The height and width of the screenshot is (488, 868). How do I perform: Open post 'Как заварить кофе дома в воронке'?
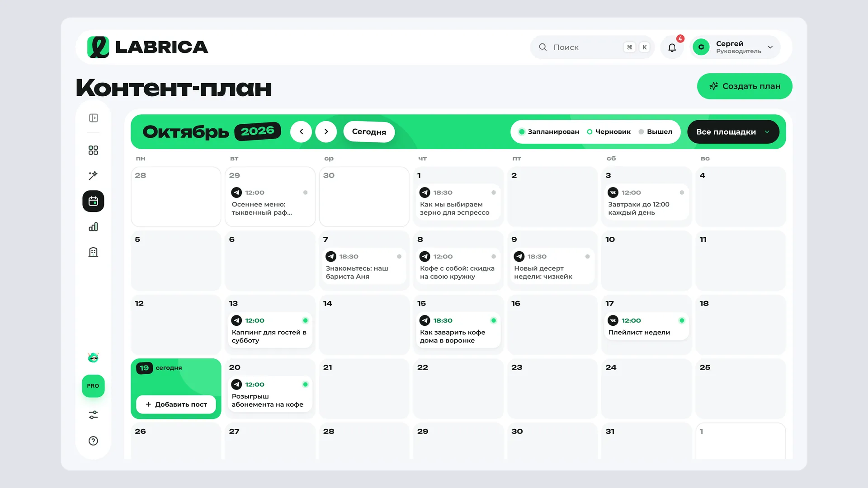point(458,330)
